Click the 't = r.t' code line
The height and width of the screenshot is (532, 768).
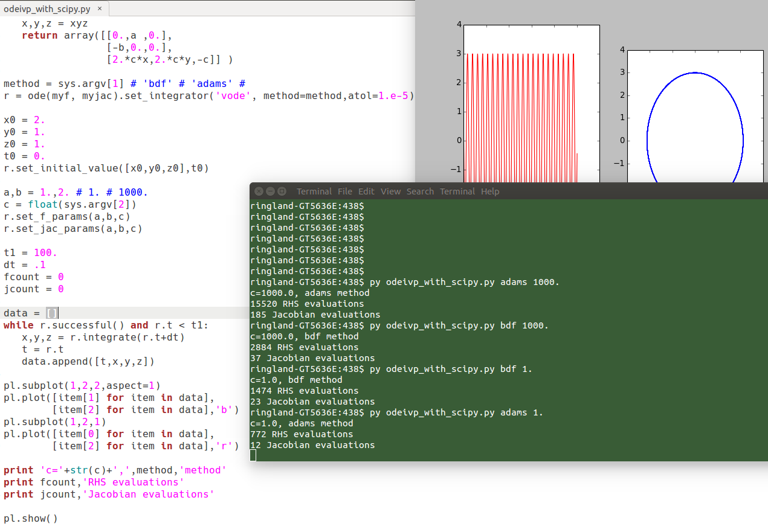tap(42, 350)
